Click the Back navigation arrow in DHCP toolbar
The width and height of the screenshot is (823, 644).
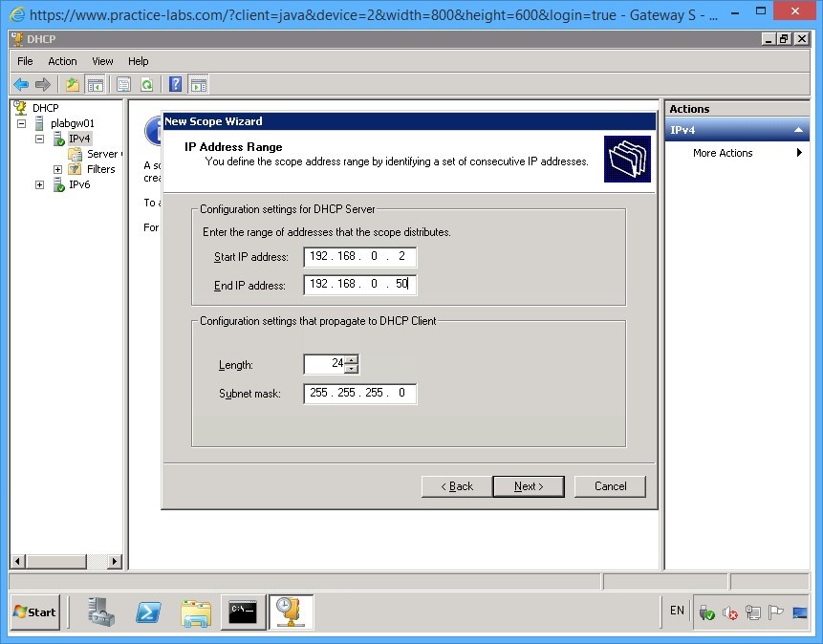22,84
